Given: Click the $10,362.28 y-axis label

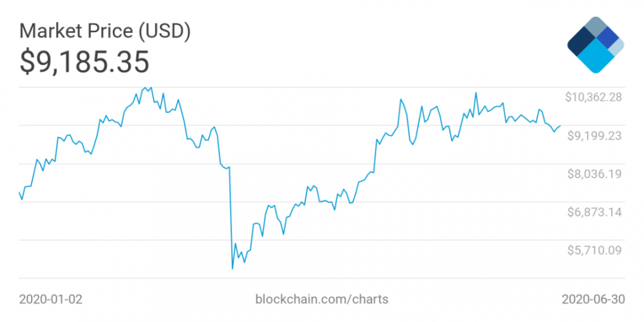Looking at the screenshot, I should [x=594, y=97].
